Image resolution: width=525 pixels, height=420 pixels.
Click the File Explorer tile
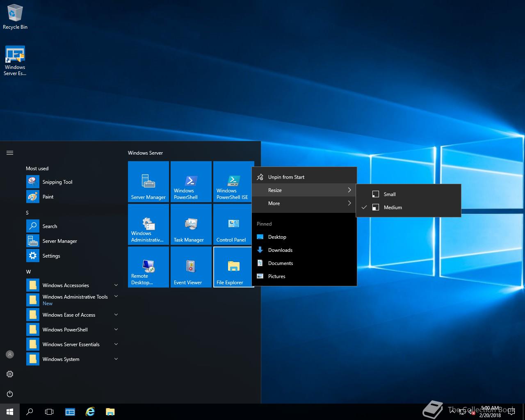(x=234, y=267)
